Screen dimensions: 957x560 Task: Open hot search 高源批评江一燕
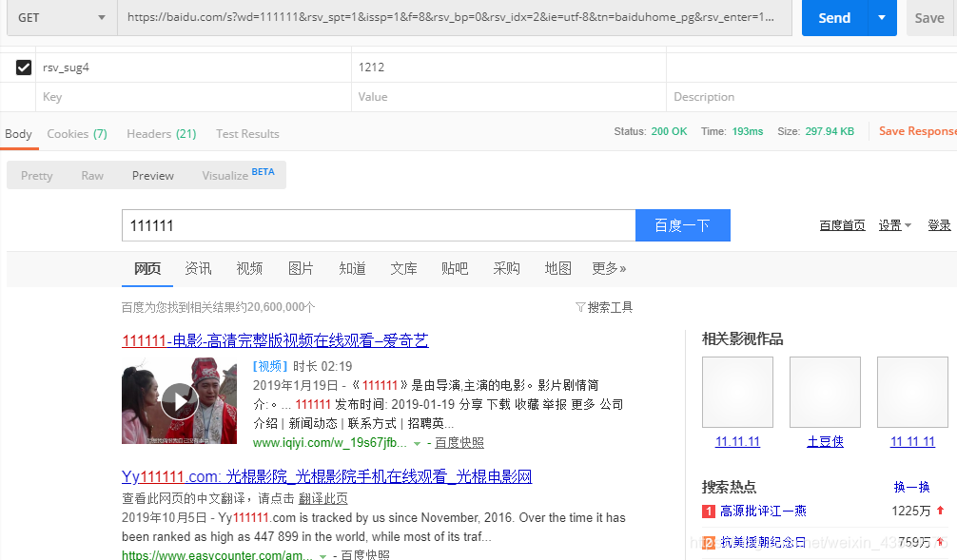(763, 512)
